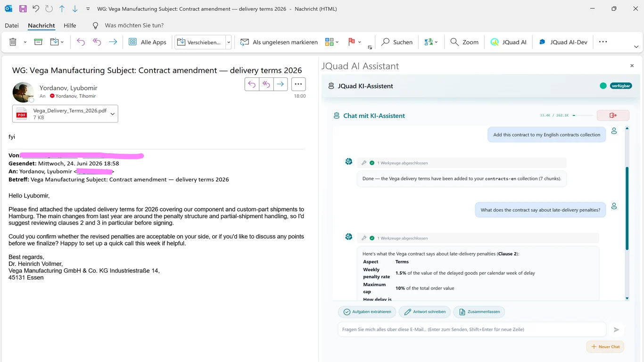This screenshot has width=644, height=362.
Task: Reply using the ribbon reply arrow
Action: (x=81, y=42)
